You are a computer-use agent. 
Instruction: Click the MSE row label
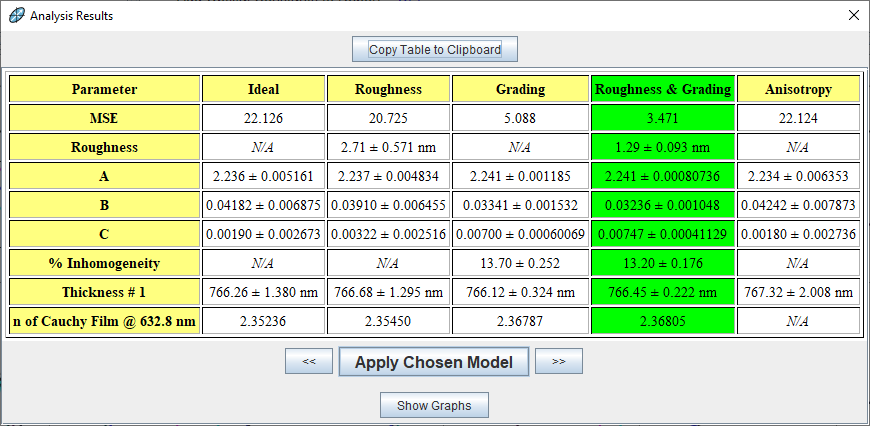(x=104, y=118)
